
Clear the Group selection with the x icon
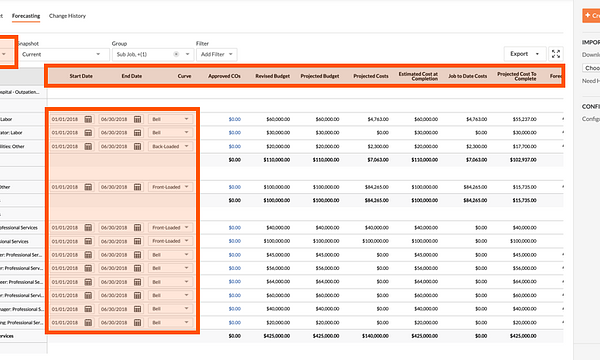pos(176,54)
